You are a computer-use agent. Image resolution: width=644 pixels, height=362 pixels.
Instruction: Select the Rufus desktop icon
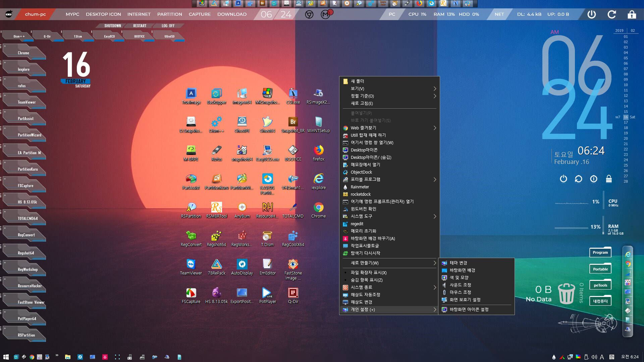point(216,153)
